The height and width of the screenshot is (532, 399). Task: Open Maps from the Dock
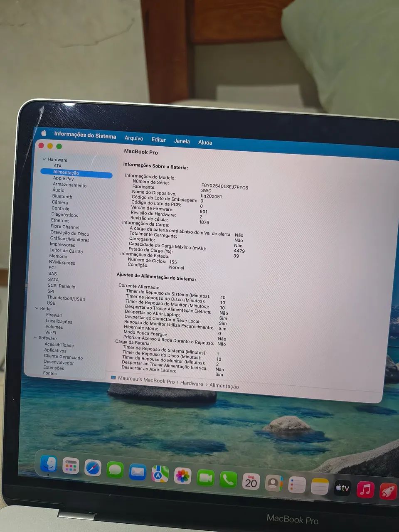[160, 474]
